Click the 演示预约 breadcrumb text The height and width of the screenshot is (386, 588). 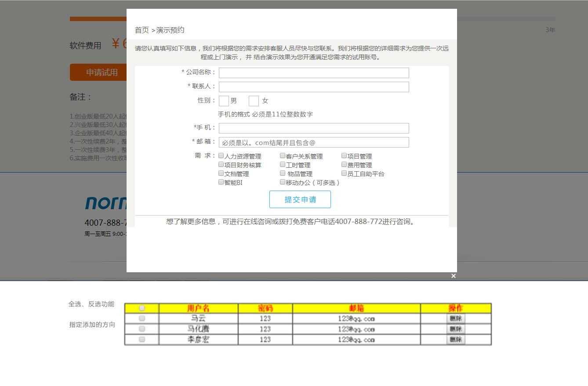(x=171, y=30)
